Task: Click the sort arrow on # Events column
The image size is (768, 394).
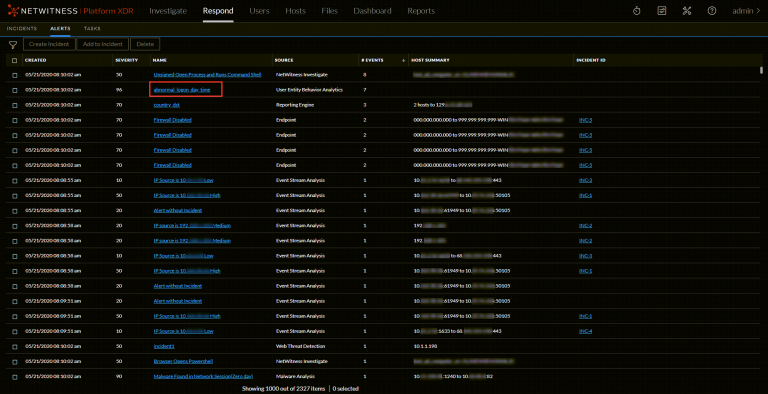Action: pyautogui.click(x=404, y=60)
